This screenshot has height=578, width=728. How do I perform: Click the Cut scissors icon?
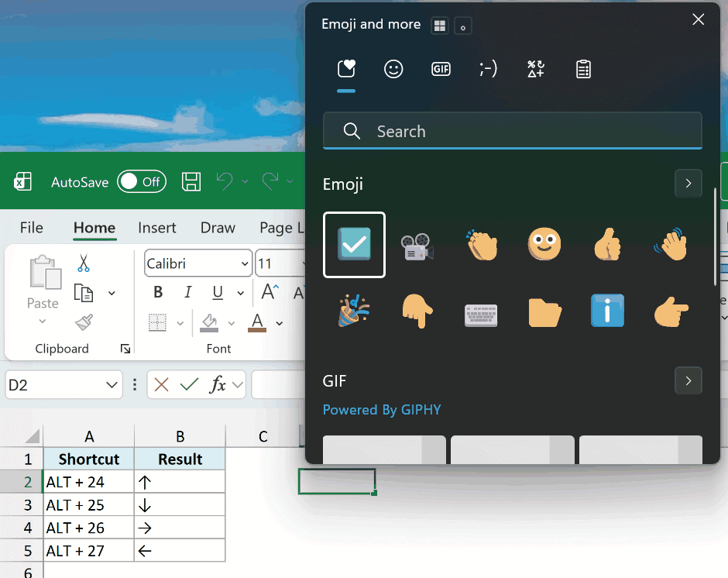click(x=84, y=263)
